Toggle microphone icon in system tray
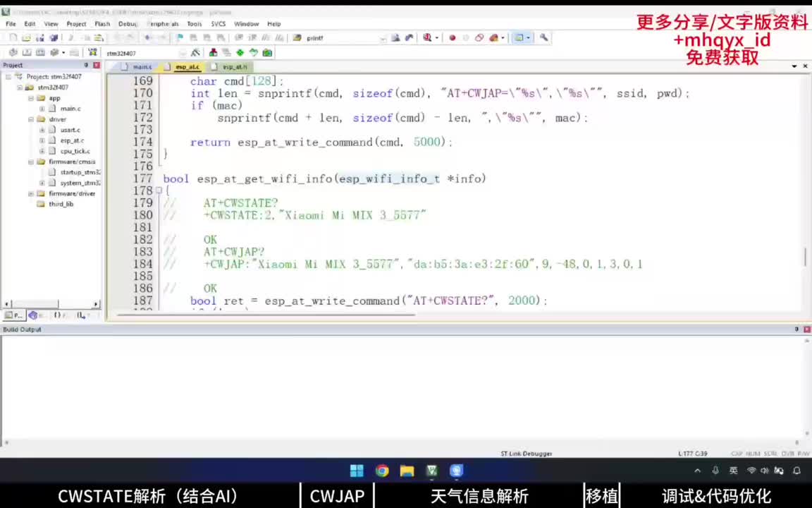This screenshot has width=812, height=508. pyautogui.click(x=715, y=471)
